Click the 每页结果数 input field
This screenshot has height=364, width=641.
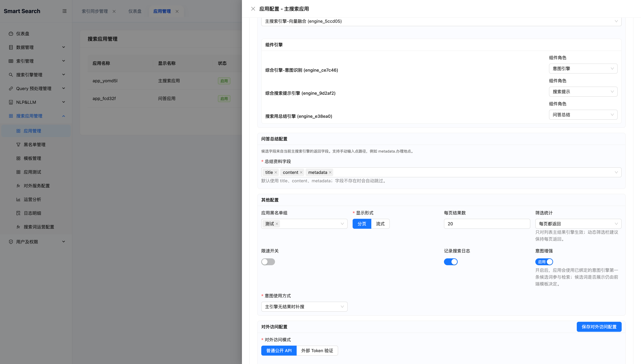coord(487,224)
